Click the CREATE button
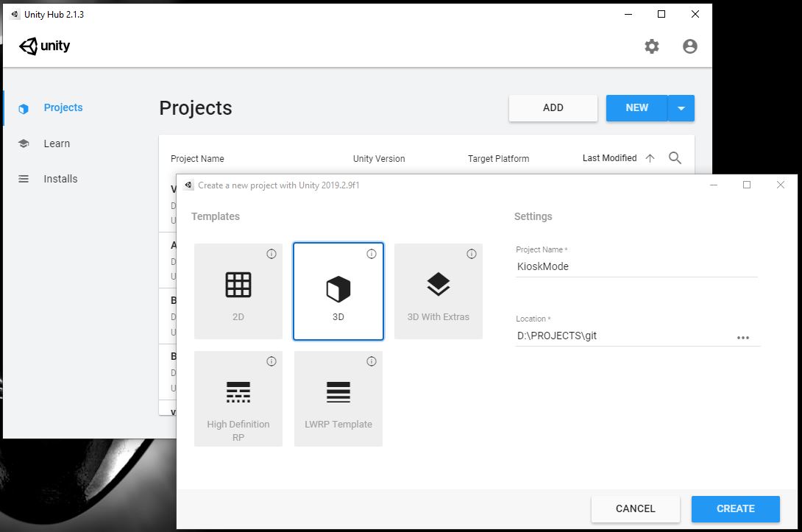Viewport: 802px width, 532px height. 736,509
